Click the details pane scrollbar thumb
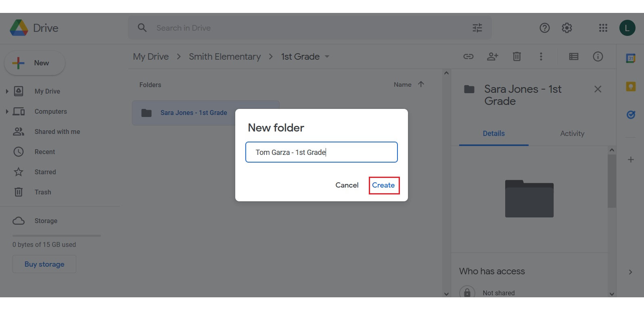 coord(612,181)
